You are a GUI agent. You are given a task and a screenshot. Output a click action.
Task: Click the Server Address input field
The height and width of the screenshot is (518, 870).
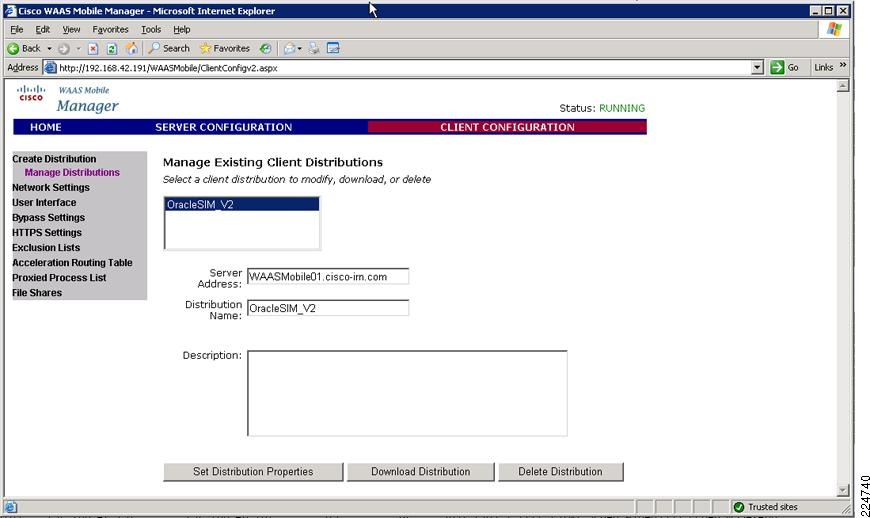coord(328,276)
